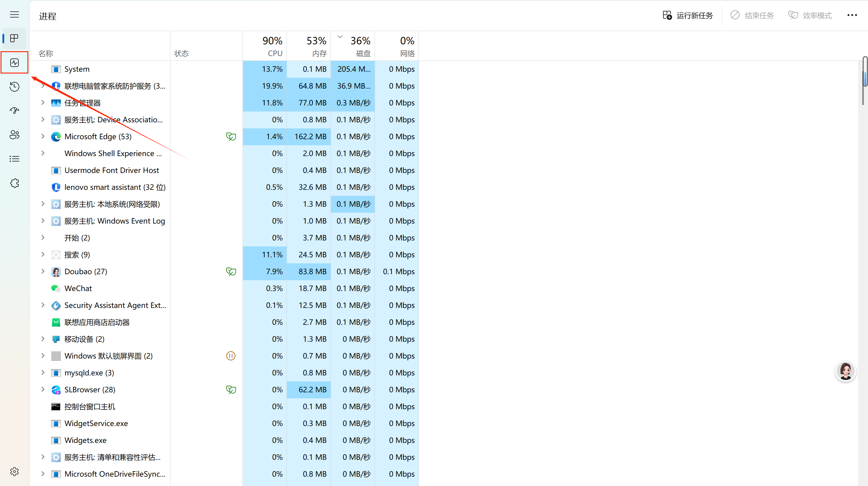Click the Doubao floating avatar assistant
This screenshot has width=868, height=486.
coord(845,371)
